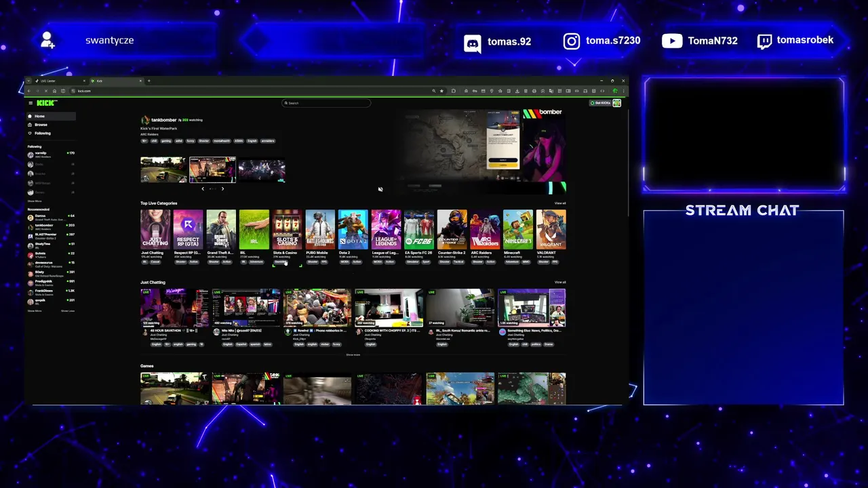Open the user profile avatar menu
This screenshot has width=868, height=488.
click(x=617, y=103)
